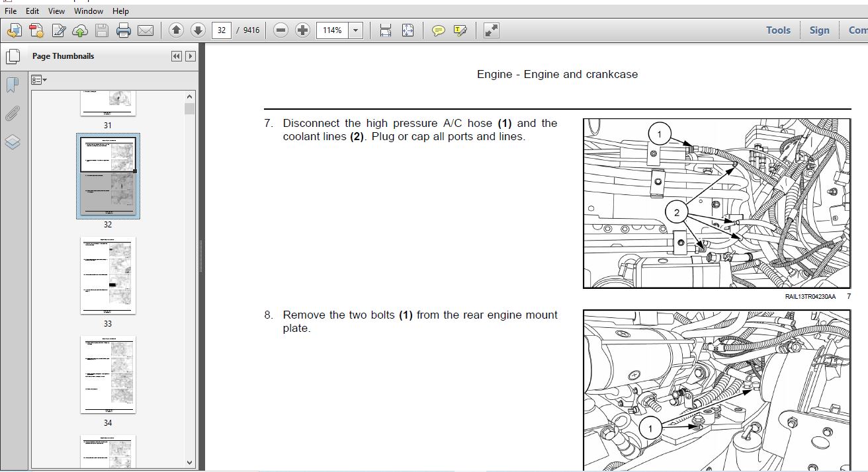Click the step 7 instruction text
This screenshot has width=868, height=472.
coord(419,130)
